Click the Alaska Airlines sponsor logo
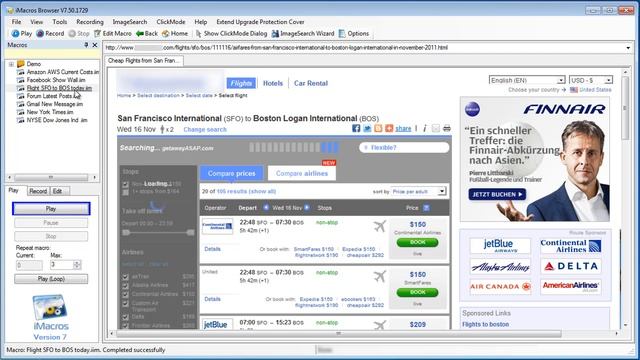This screenshot has width=640, height=360. pos(500,267)
